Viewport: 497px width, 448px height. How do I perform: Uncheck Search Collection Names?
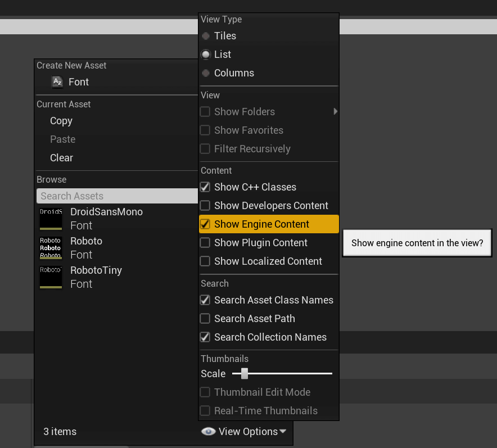205,337
